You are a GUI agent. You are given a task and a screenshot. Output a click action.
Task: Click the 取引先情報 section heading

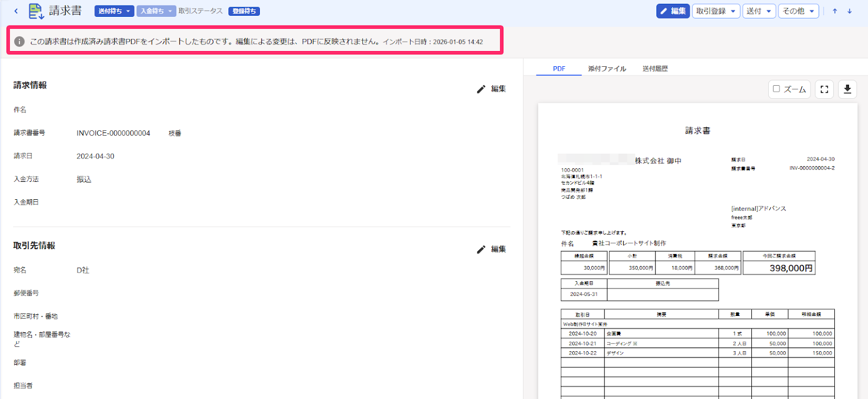click(x=34, y=245)
